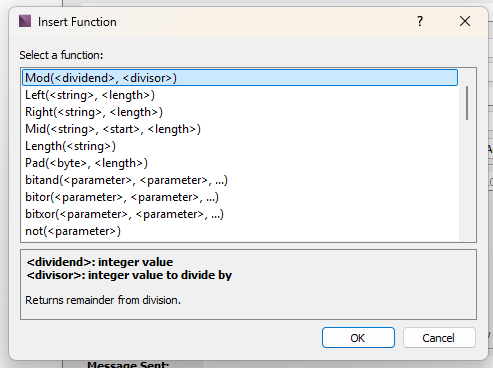Click the function description text area
The width and height of the screenshot is (493, 368).
pyautogui.click(x=248, y=284)
